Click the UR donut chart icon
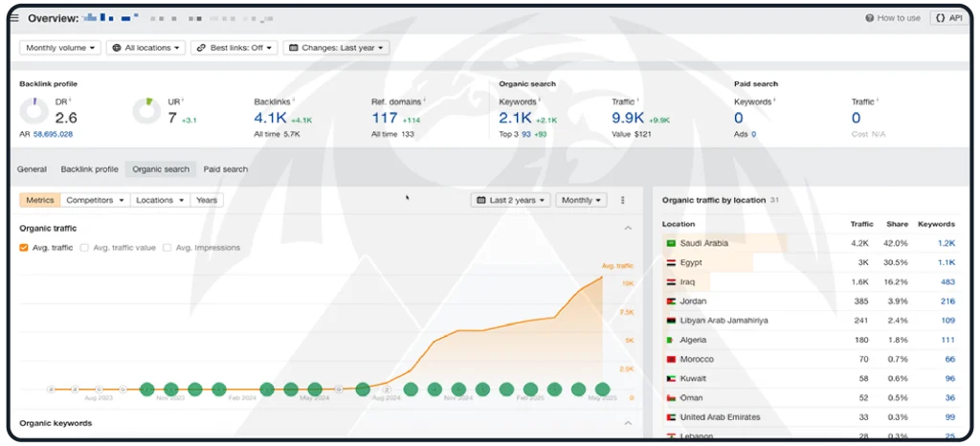This screenshot has width=980, height=446. 146,111
